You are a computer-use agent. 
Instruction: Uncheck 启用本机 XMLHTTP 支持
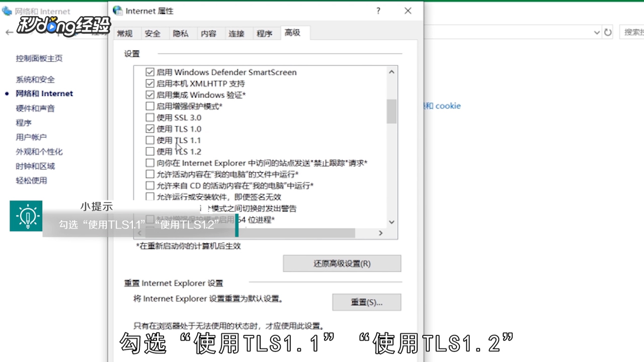click(150, 83)
